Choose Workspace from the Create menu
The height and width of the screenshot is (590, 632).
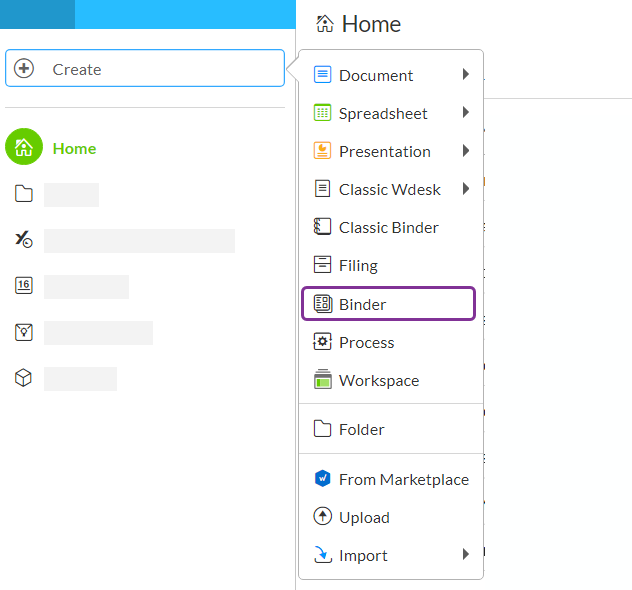(391, 380)
